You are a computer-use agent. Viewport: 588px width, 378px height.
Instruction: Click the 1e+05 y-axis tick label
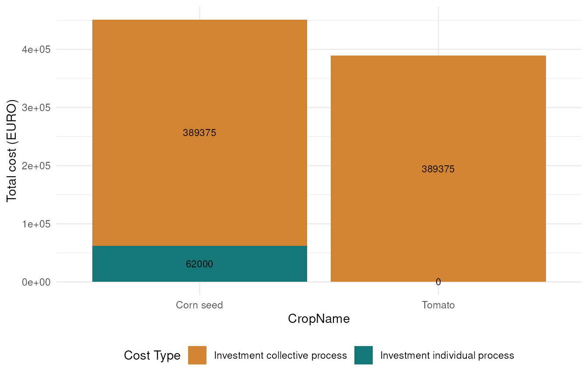coord(37,224)
